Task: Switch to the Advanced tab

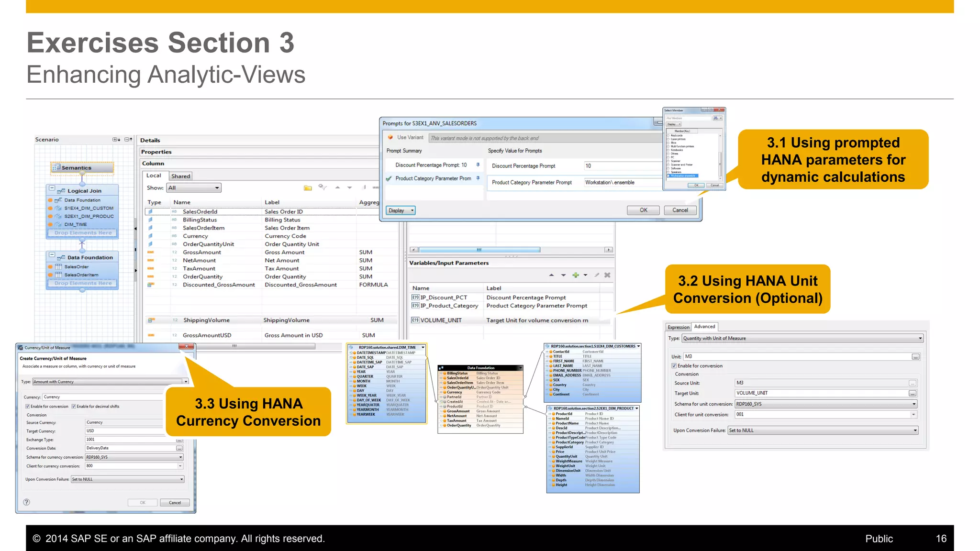Action: [x=704, y=327]
